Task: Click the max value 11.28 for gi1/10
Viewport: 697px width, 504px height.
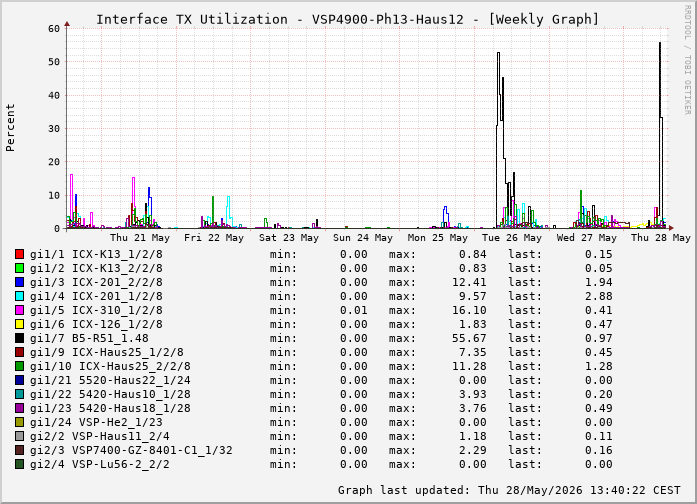Action: 469,366
